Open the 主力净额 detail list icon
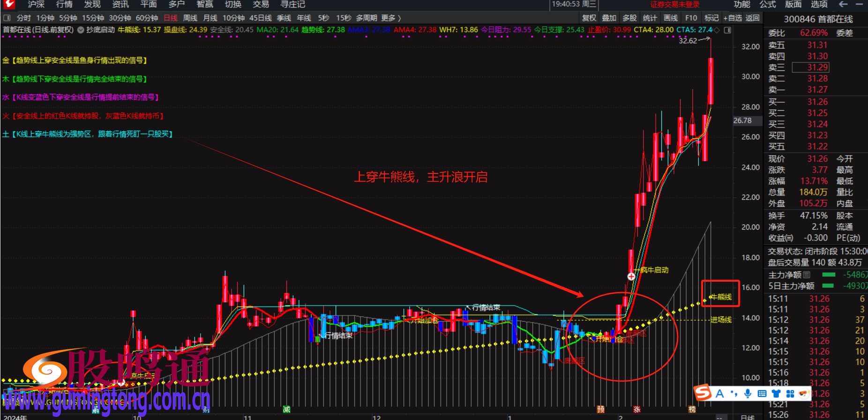Screen dimensions: 868x420 [807, 275]
